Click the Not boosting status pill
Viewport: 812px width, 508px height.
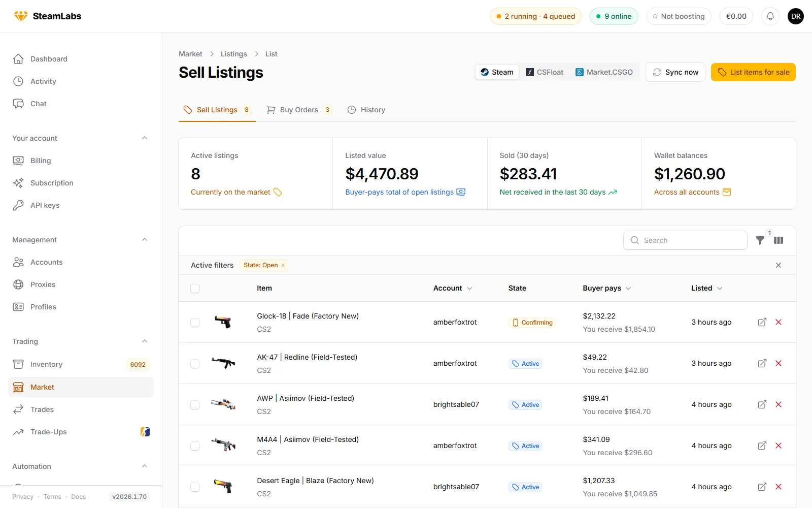679,16
